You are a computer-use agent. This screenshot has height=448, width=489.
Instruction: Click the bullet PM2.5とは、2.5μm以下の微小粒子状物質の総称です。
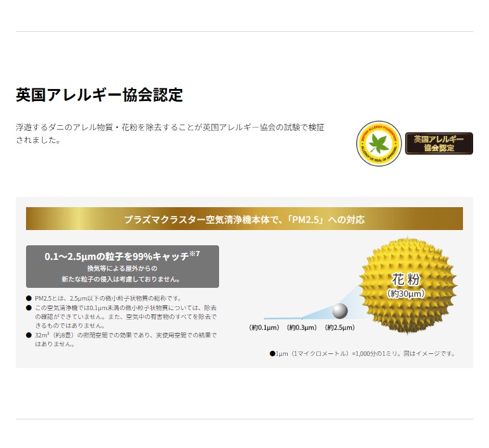(x=108, y=298)
